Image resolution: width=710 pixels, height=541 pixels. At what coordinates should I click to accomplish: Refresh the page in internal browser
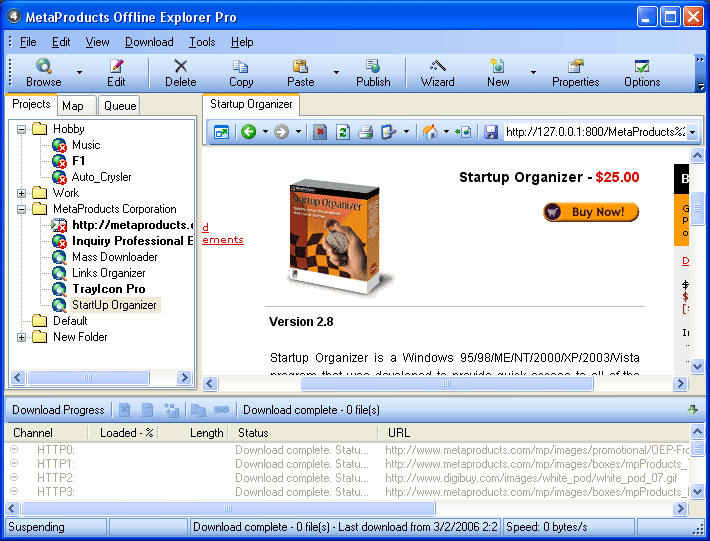pos(343,132)
